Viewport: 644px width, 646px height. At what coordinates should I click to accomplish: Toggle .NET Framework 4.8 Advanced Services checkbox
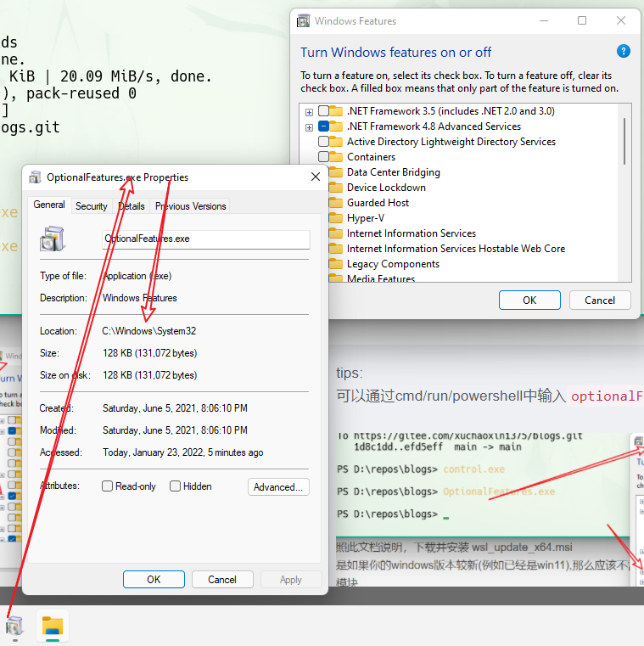[x=323, y=126]
